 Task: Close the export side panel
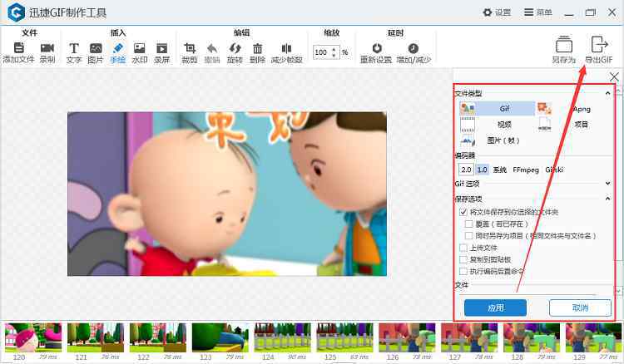point(614,76)
